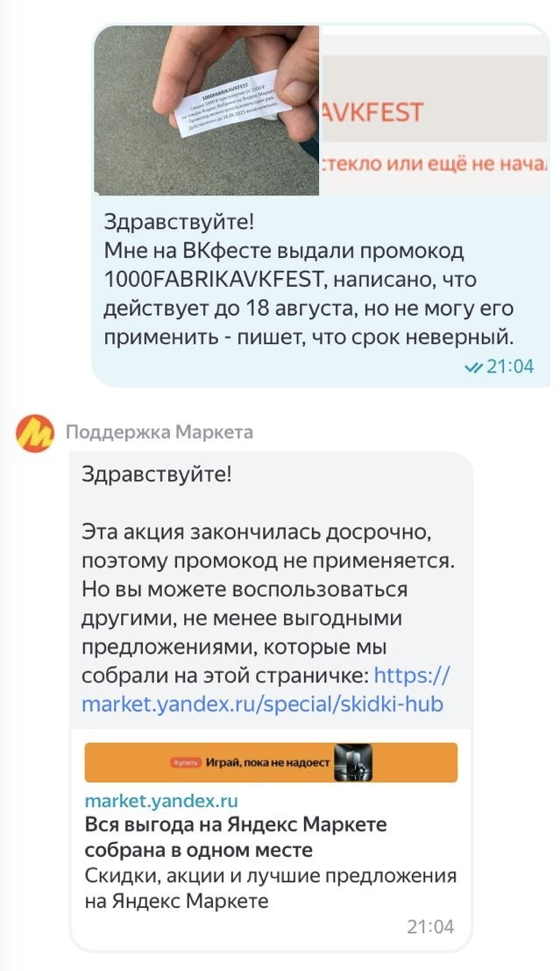This screenshot has width=560, height=971.
Task: Open preview title "Вся выгода на Яндекс Маркете"
Action: point(236,837)
